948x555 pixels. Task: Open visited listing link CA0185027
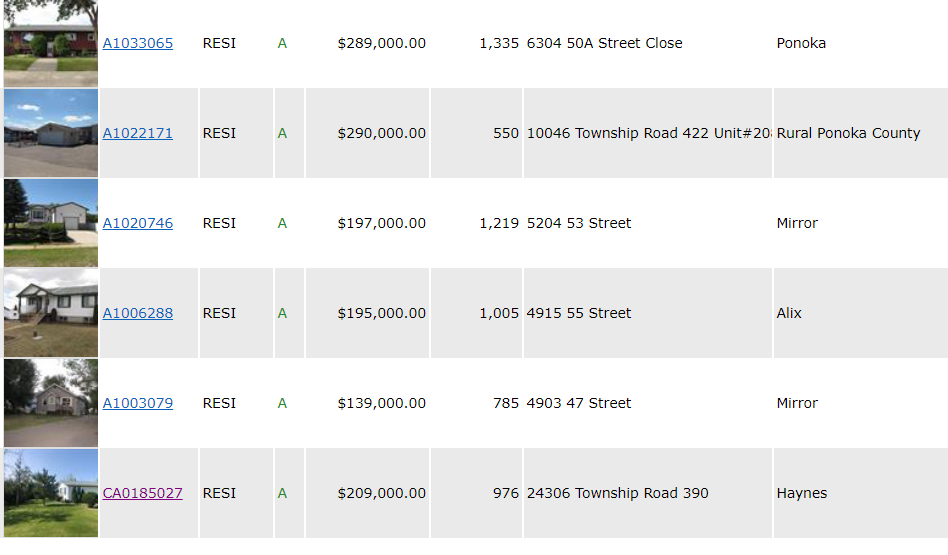(142, 493)
